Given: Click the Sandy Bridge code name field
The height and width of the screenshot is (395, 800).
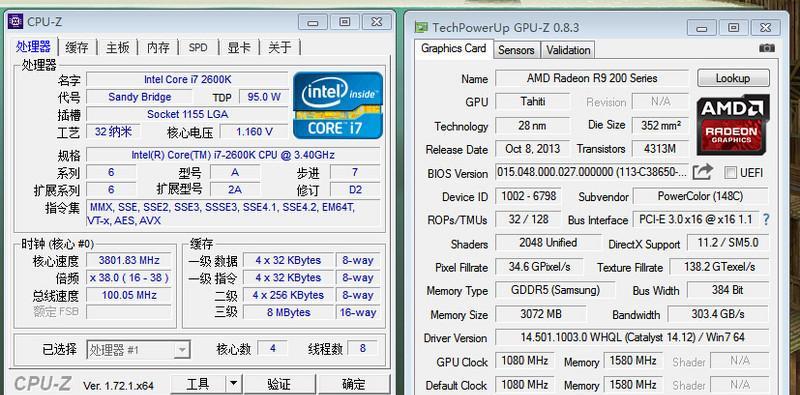Looking at the screenshot, I should tap(139, 97).
